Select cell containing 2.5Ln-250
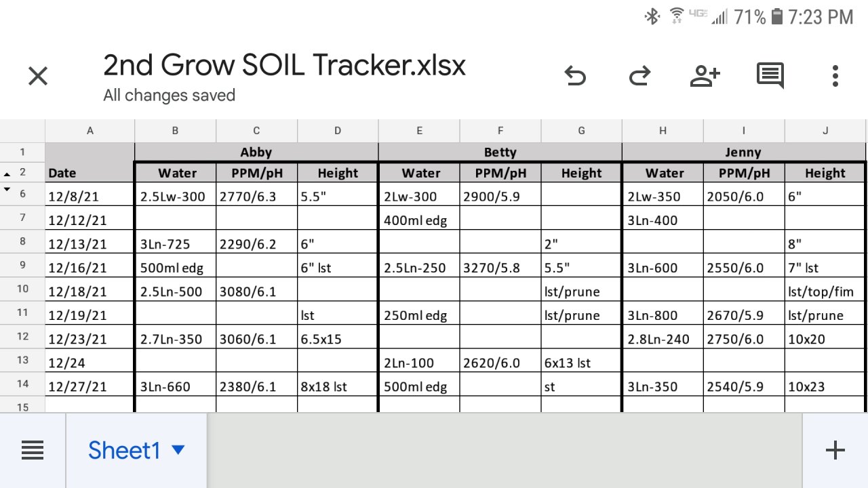Screen dimensions: 868x488 click(419, 266)
